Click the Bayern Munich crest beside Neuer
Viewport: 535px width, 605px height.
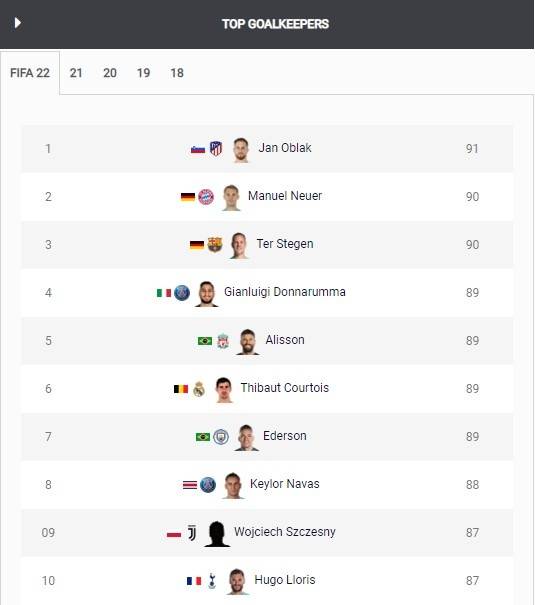point(206,197)
